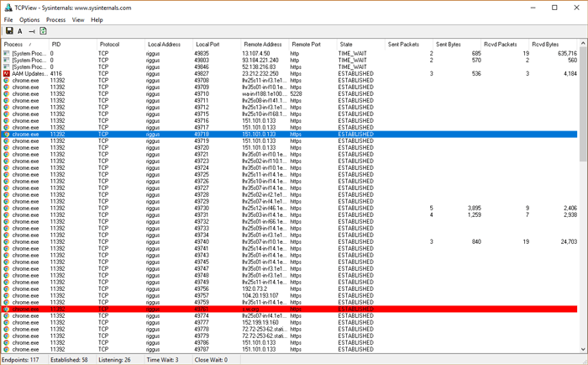Click the chrome icon on port 49756 row
The image size is (588, 365).
coord(7,288)
